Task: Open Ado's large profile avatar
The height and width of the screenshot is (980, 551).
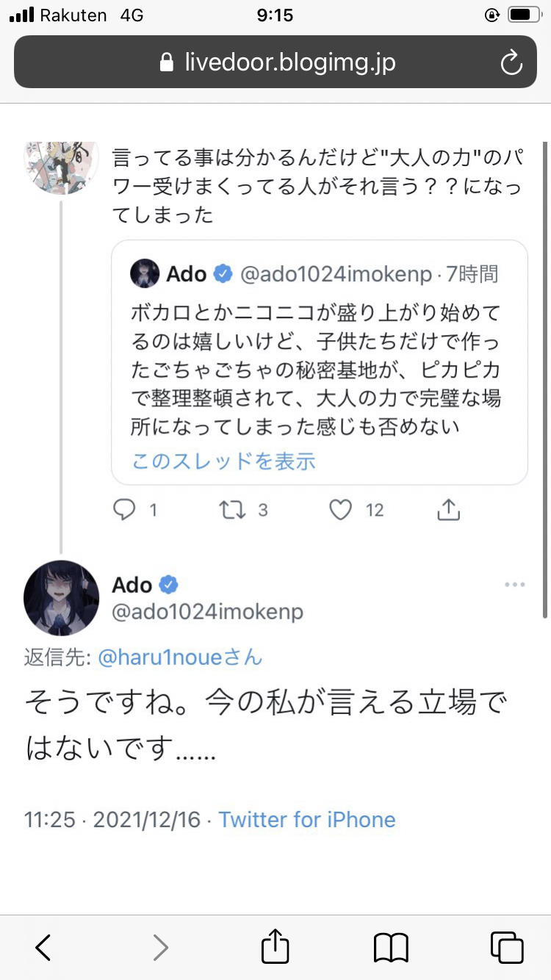Action: pos(62,598)
